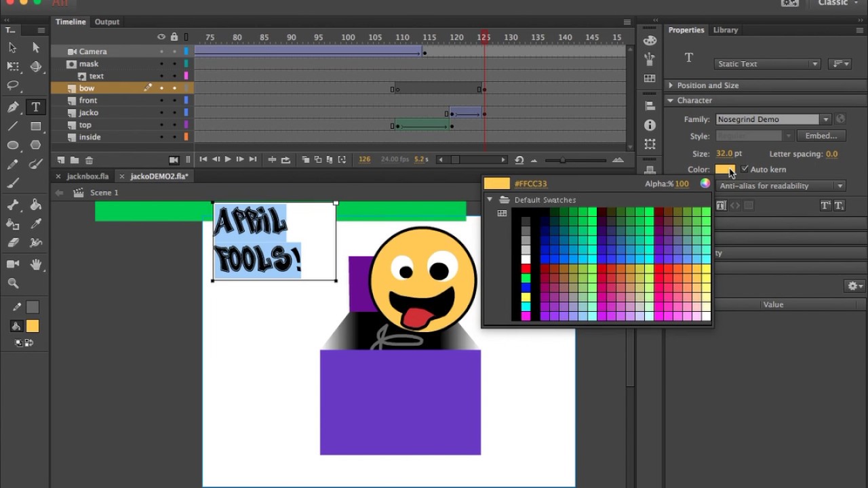The image size is (868, 488).
Task: Select the Text tool in toolbar
Action: coord(36,107)
